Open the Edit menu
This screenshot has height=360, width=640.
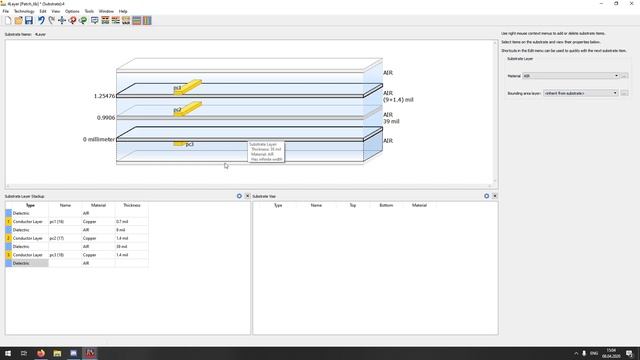[x=43, y=11]
